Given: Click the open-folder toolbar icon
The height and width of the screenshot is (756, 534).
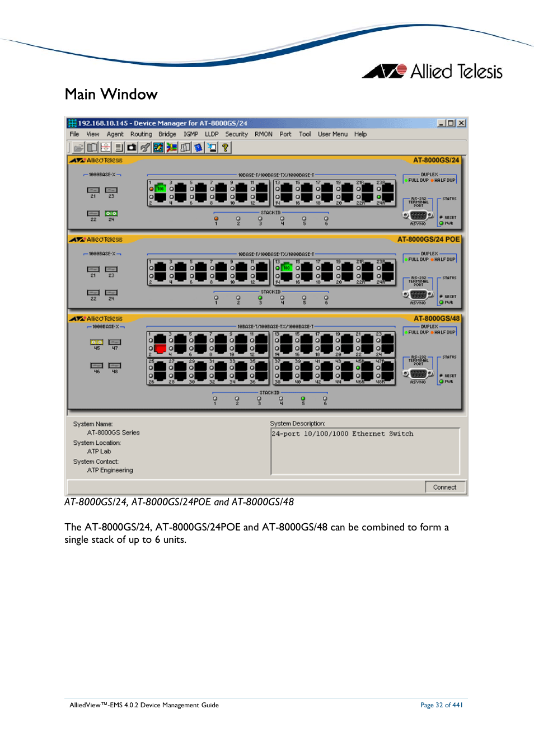Looking at the screenshot, I should pos(78,148).
